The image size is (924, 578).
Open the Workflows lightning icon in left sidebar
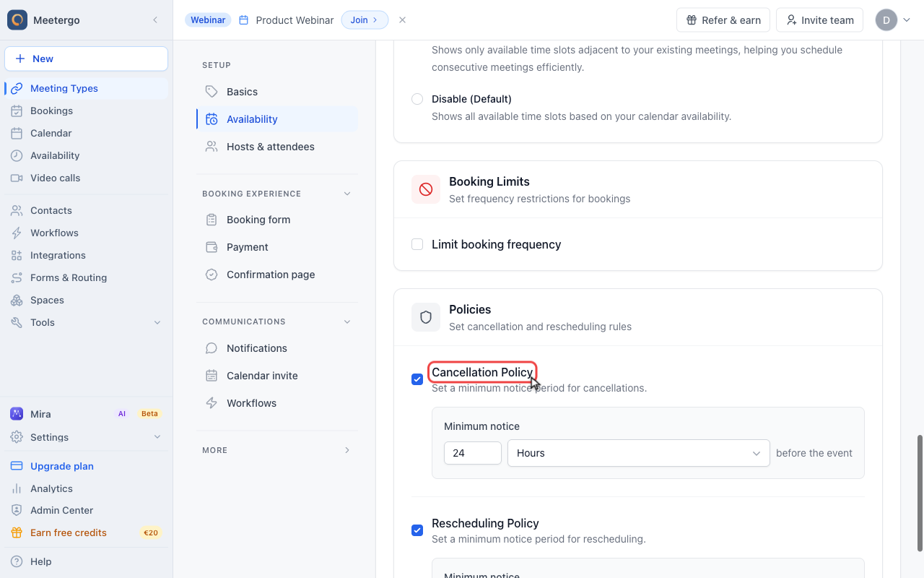(16, 233)
